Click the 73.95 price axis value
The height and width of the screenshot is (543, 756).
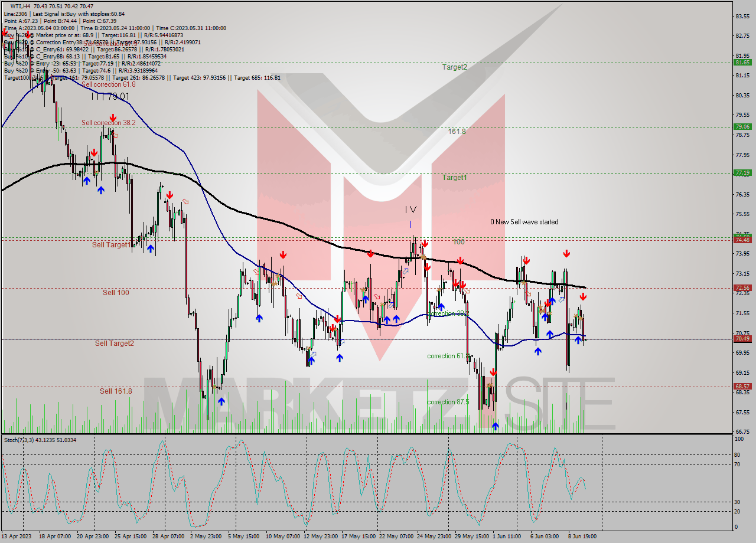click(x=743, y=254)
